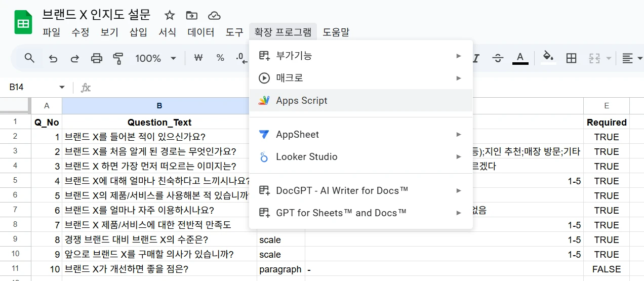Open the fill color paint bucket
Screen dimensions: 644x281
547,57
